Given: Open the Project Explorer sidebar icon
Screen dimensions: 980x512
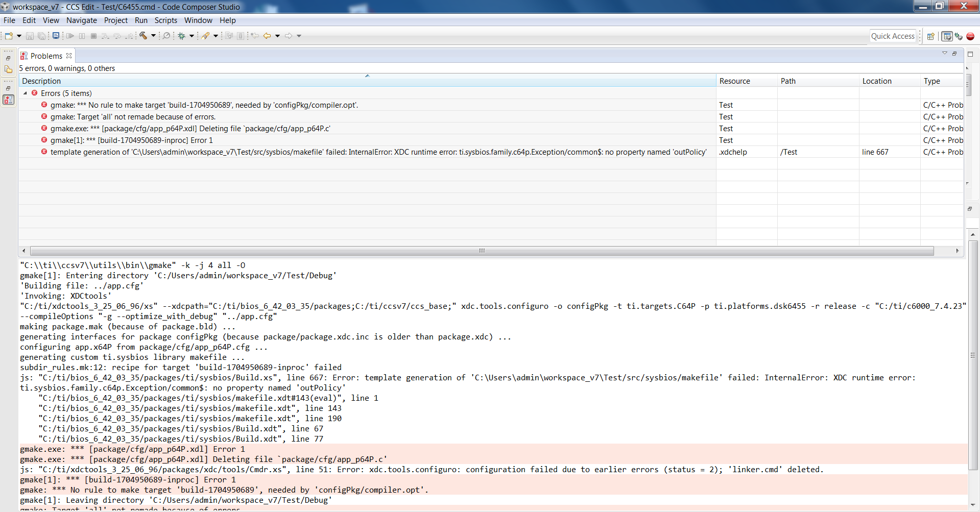Looking at the screenshot, I should click(8, 69).
